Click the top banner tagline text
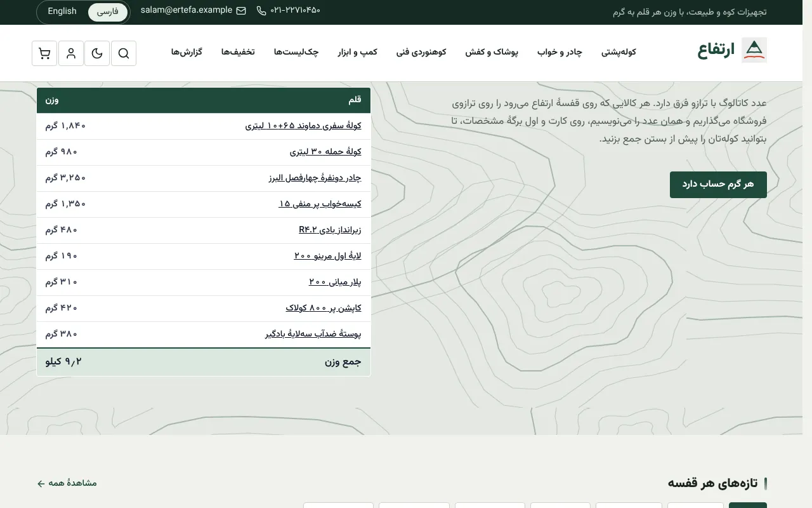This screenshot has height=508, width=812. pos(690,12)
